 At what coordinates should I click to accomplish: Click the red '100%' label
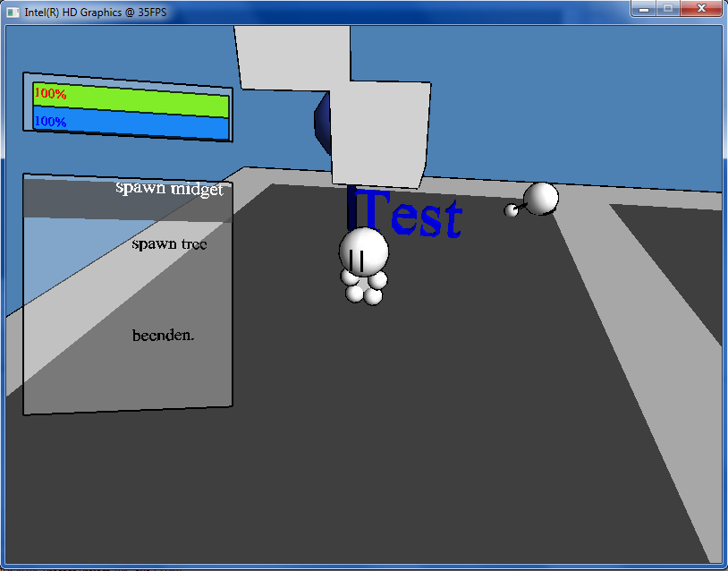50,92
